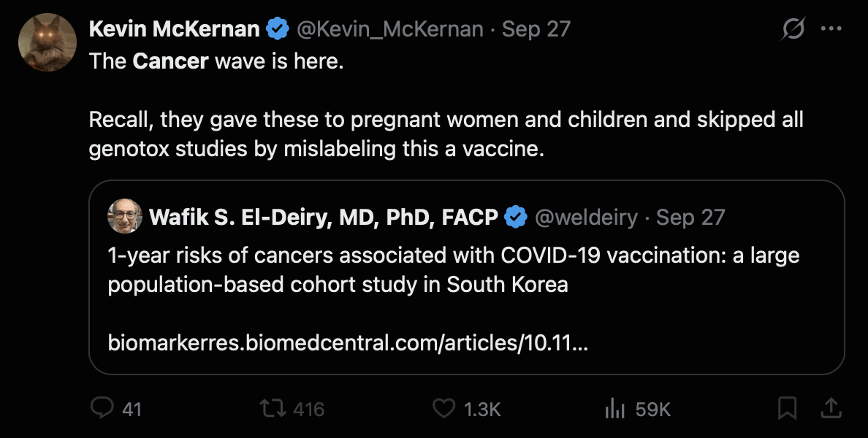Like the post with heart icon
Viewport: 868px width, 438px height.
tap(443, 409)
